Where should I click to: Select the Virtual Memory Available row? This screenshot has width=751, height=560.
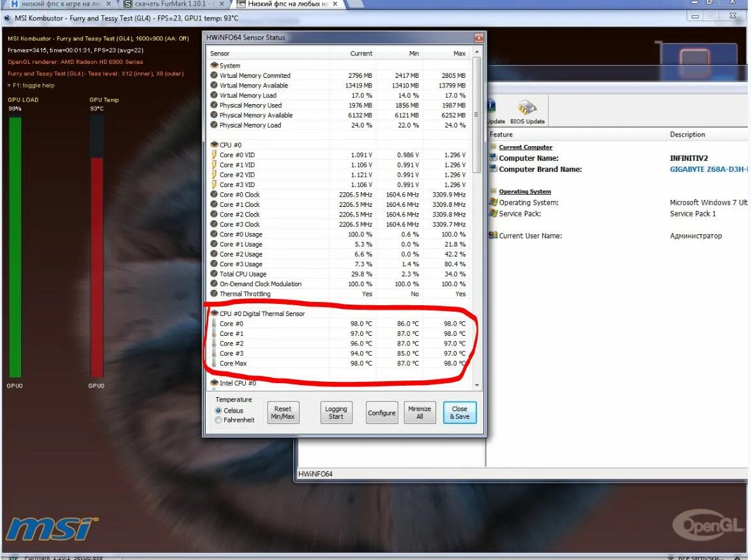point(338,86)
